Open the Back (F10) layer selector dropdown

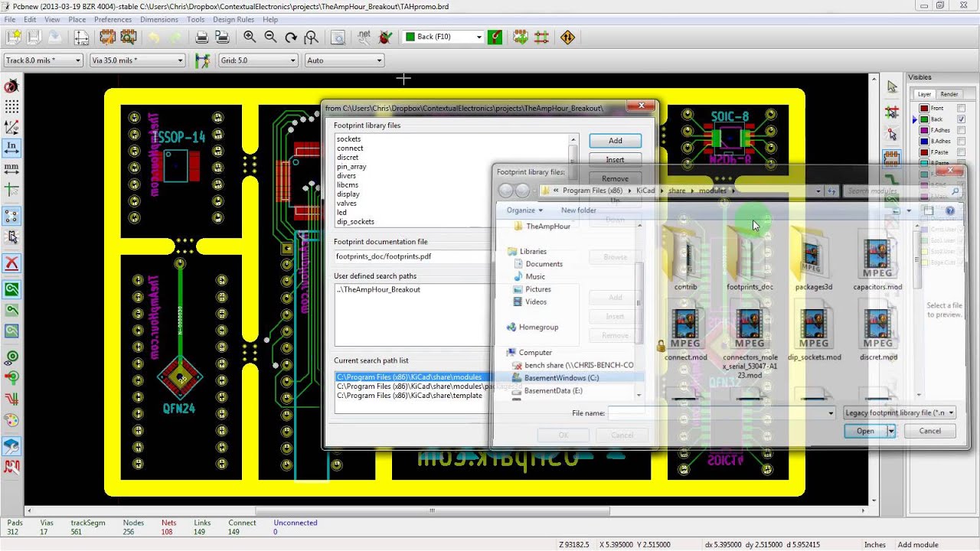click(x=443, y=37)
